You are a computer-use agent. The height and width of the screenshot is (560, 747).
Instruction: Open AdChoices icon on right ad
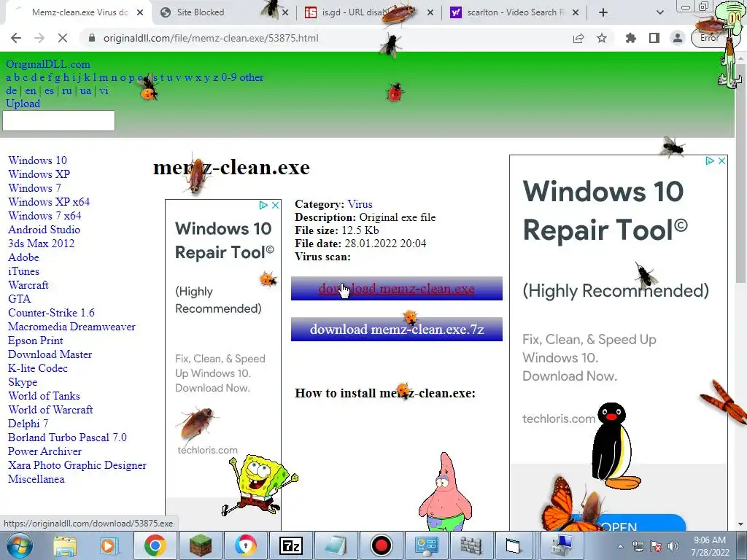click(709, 161)
